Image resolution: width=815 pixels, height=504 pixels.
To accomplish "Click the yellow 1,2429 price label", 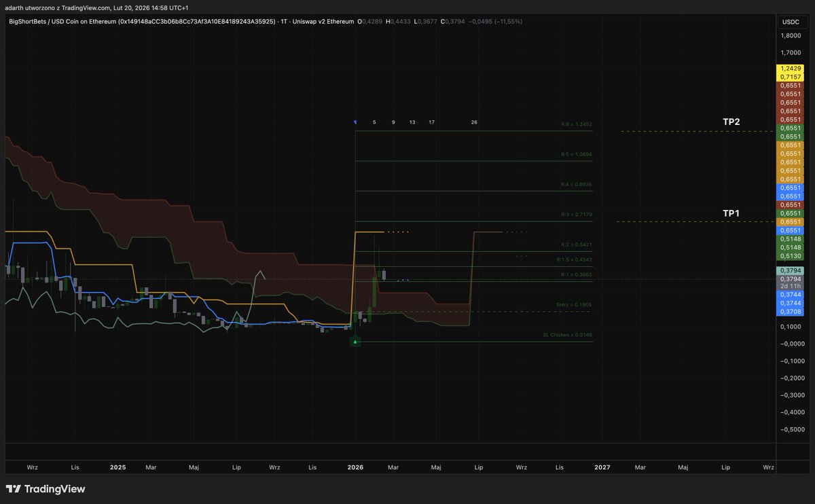I will [790, 69].
